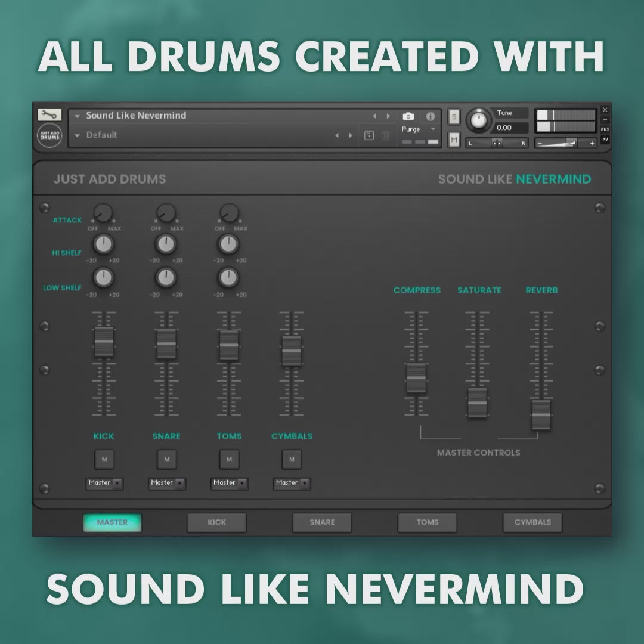Mute the Cymbals channel
Viewport: 644px width, 644px height.
[x=292, y=459]
